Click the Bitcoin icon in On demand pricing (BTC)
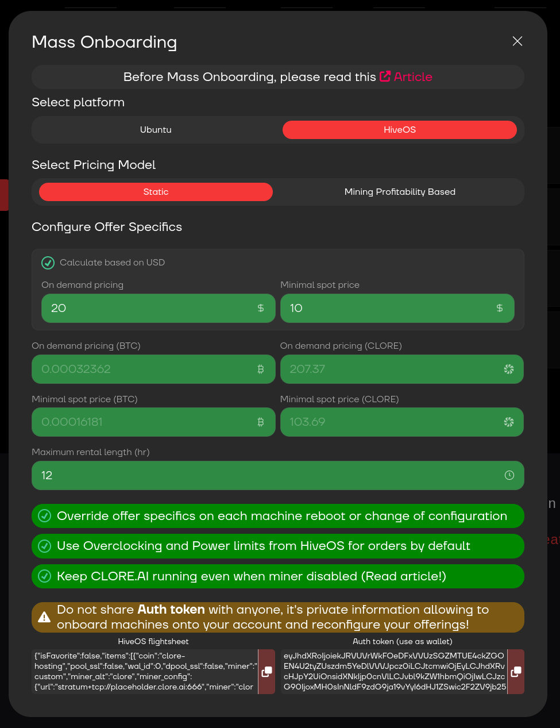The height and width of the screenshot is (728, 560). [261, 369]
